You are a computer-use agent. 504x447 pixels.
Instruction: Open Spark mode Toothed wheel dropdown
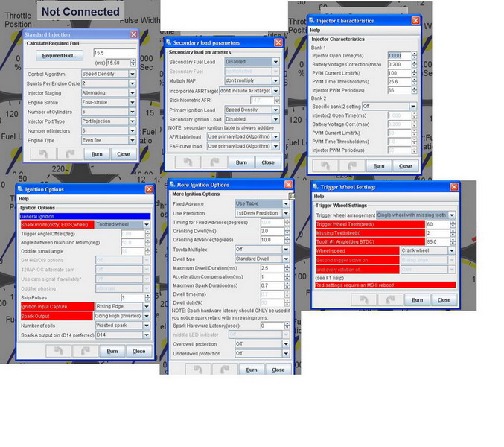[x=147, y=224]
